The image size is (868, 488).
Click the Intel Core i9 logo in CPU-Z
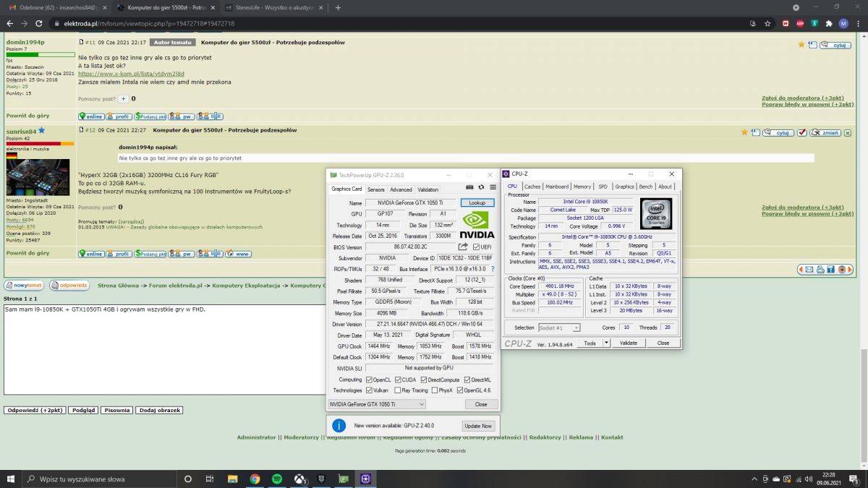[655, 213]
